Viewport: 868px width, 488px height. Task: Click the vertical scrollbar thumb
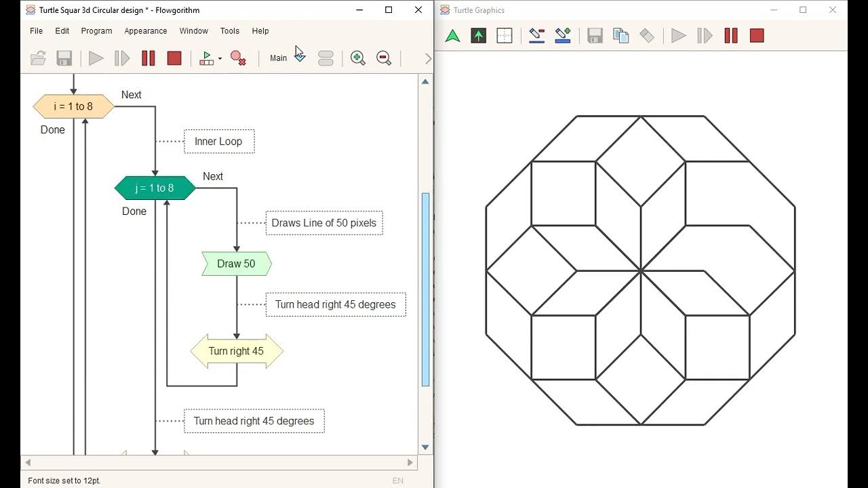(x=425, y=289)
